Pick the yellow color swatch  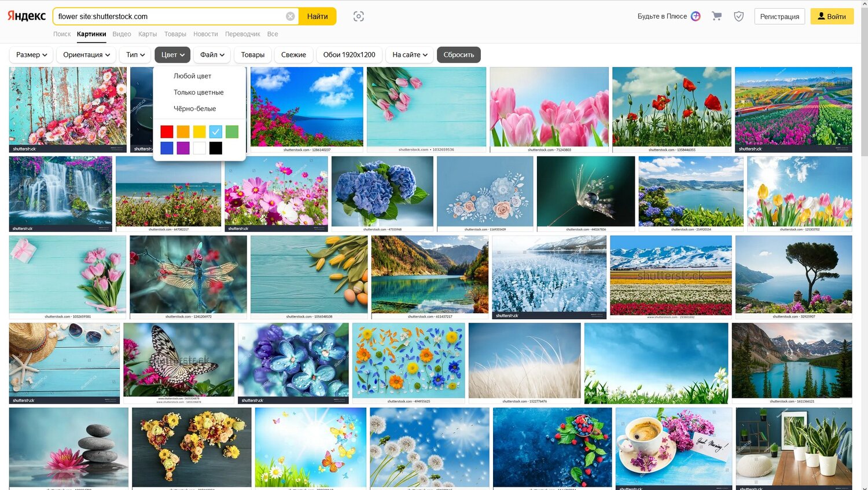point(199,132)
